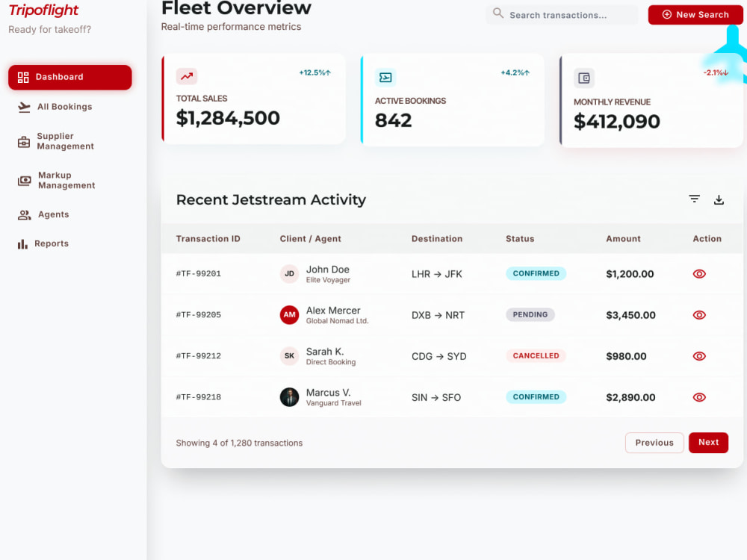Open the filter list icon for activity table
This screenshot has height=560, width=747.
click(695, 199)
